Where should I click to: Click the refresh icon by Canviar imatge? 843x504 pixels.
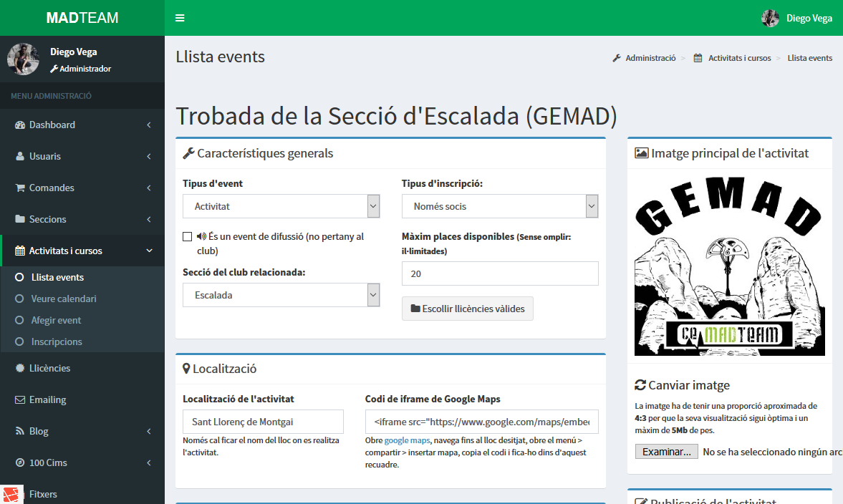pos(640,384)
